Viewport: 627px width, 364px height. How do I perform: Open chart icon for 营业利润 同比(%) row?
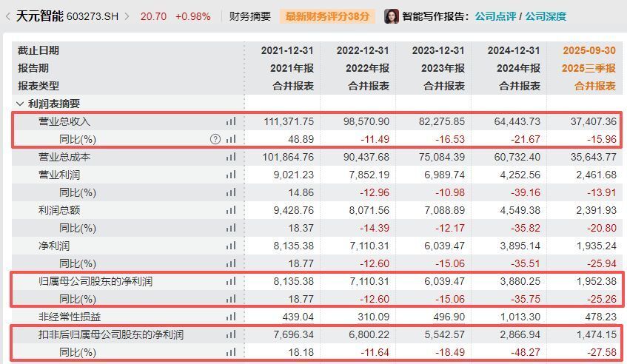point(231,192)
